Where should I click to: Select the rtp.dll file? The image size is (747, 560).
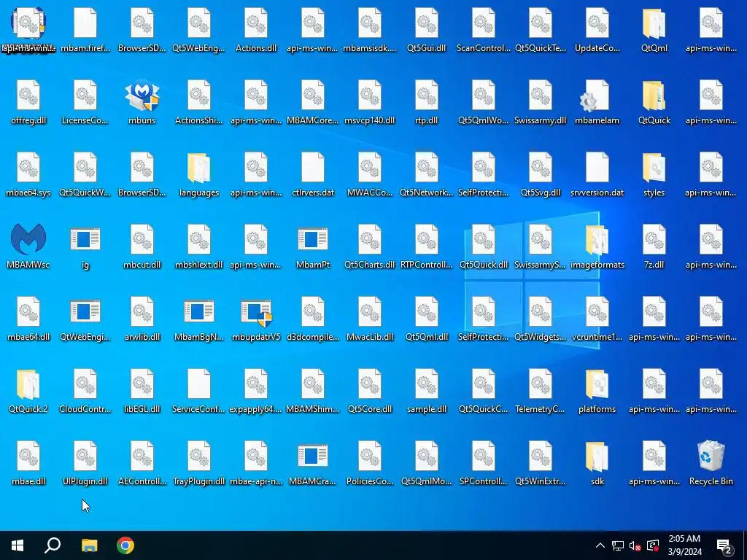point(426,96)
